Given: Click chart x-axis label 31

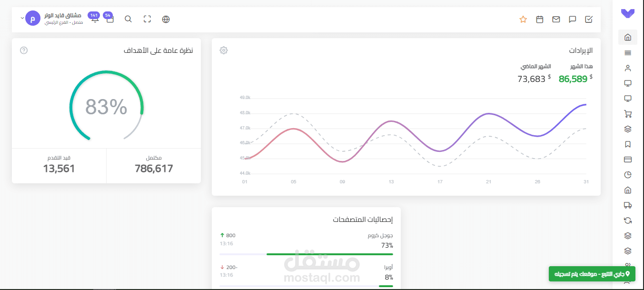Looking at the screenshot, I should click(586, 181).
